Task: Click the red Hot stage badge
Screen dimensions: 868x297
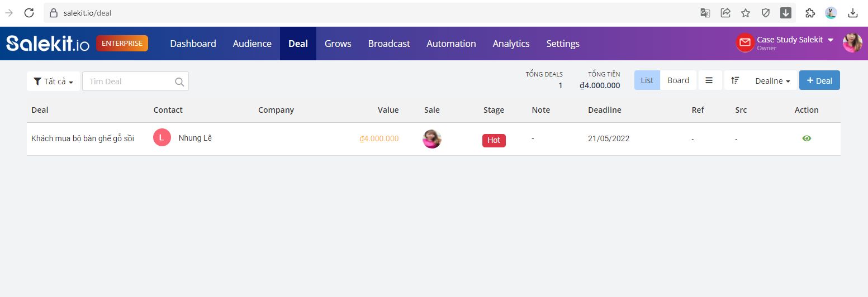Action: [494, 140]
